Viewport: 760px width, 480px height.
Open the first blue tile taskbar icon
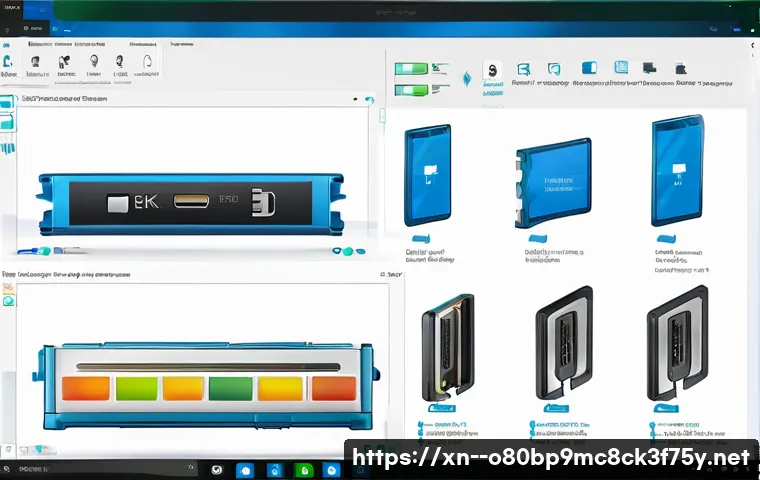(245, 470)
